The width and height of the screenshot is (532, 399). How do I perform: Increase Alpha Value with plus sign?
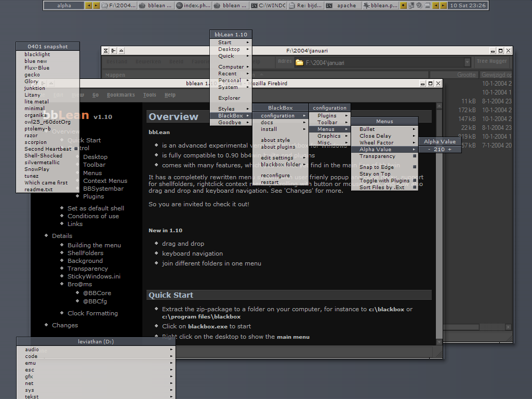tap(450, 149)
